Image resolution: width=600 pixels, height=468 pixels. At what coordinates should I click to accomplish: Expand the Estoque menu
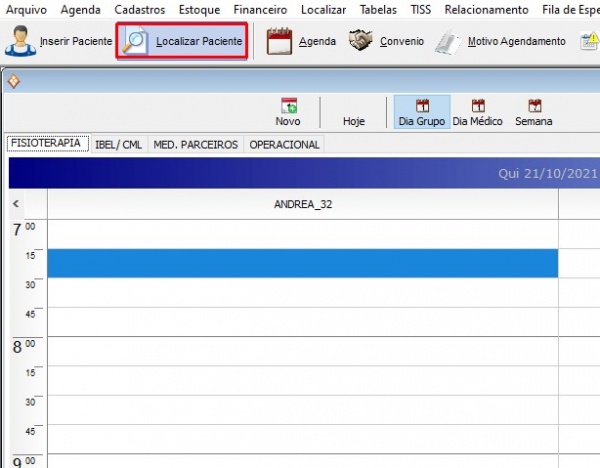(x=198, y=10)
